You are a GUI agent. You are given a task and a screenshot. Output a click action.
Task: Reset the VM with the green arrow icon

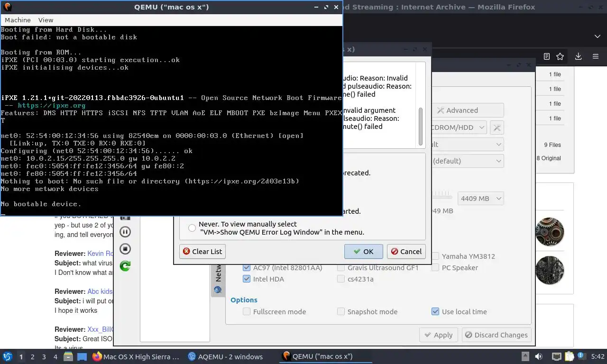(x=125, y=266)
